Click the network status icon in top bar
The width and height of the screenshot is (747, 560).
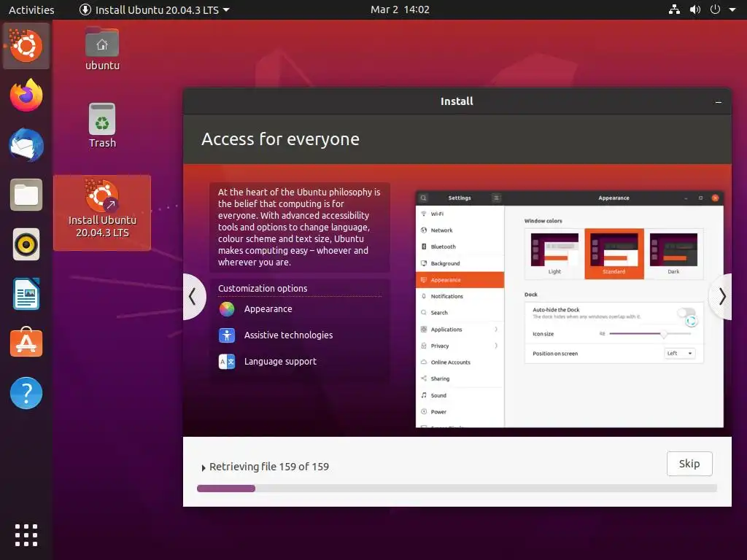click(674, 9)
